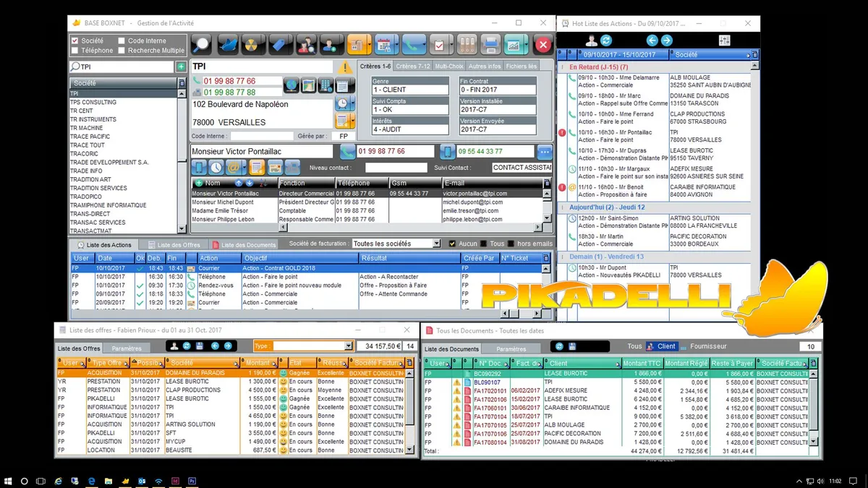Click the yellow warning triangle beside TPI
The width and height of the screenshot is (868, 488).
click(x=344, y=67)
